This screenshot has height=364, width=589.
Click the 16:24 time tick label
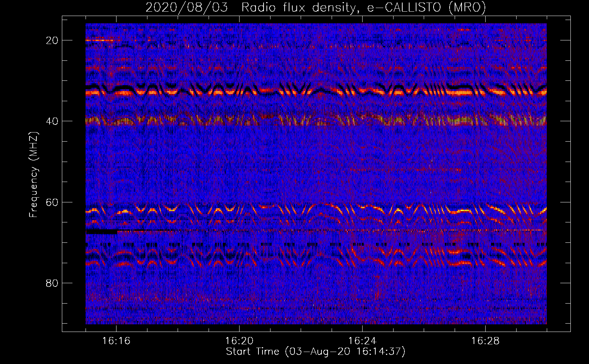click(x=362, y=341)
